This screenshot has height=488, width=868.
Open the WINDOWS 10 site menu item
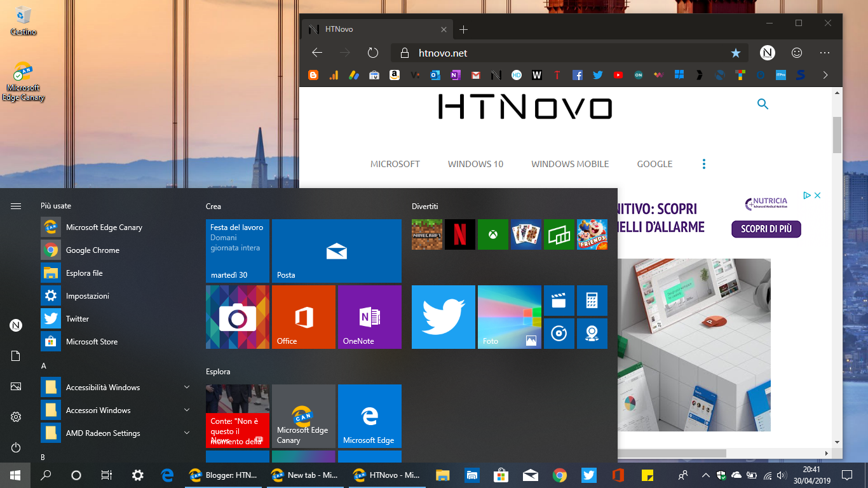click(x=475, y=164)
